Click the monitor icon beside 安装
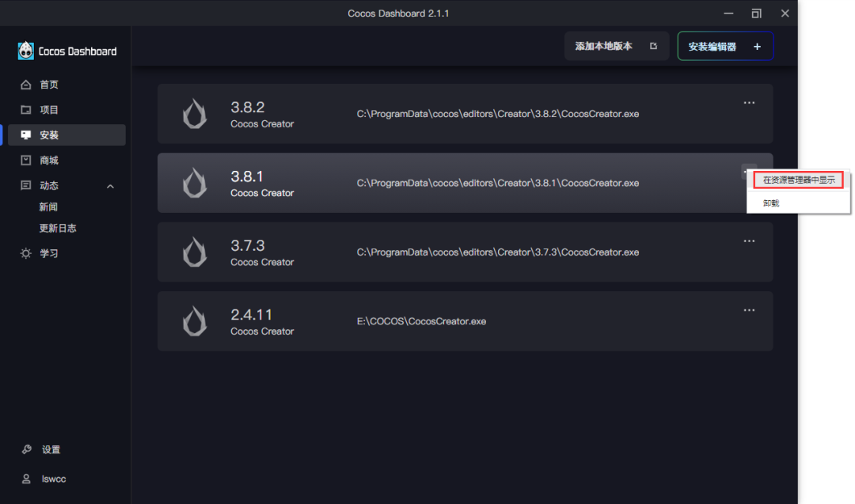The image size is (855, 504). click(25, 135)
